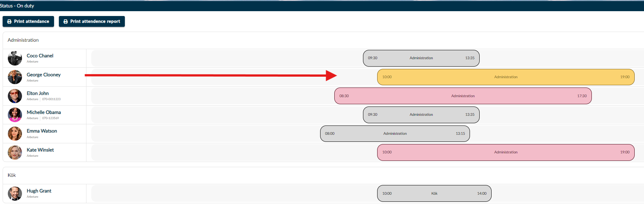644x207 pixels.
Task: Open Emma Watson's 08:00–13:15 shift block
Action: [x=395, y=134]
